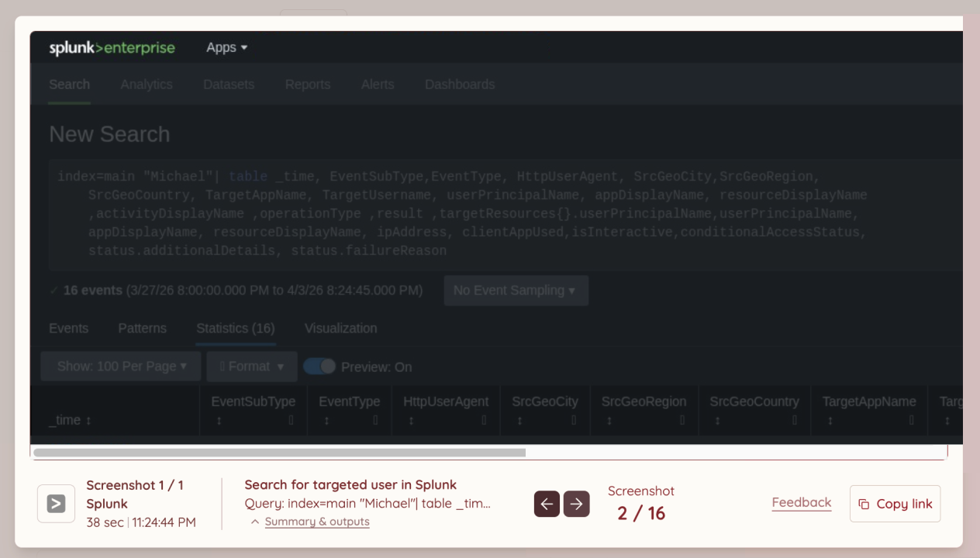The image size is (980, 558).
Task: Click the SrcGeoCountry column edit icon
Action: 795,421
